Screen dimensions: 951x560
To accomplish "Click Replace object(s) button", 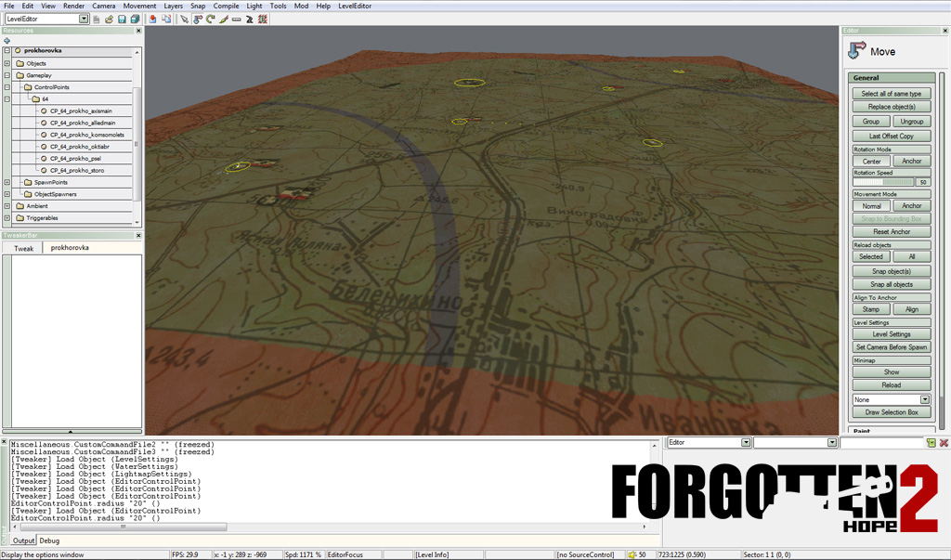I will pyautogui.click(x=891, y=107).
